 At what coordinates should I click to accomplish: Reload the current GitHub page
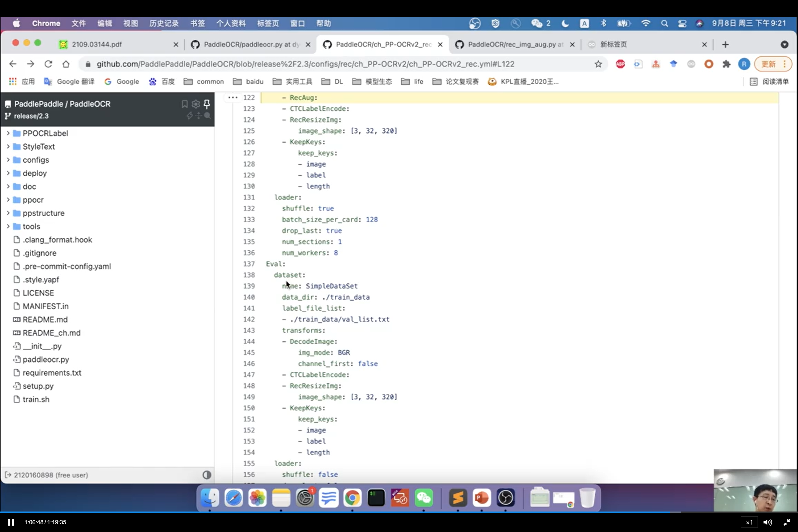tap(48, 64)
